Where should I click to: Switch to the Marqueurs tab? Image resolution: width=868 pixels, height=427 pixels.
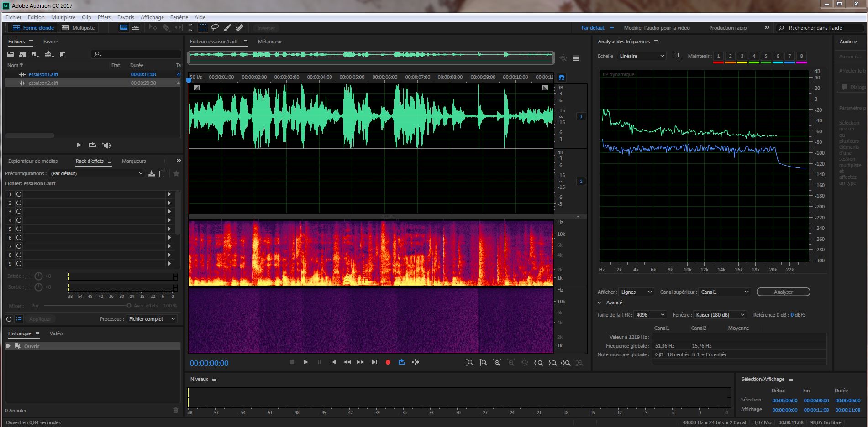point(134,161)
